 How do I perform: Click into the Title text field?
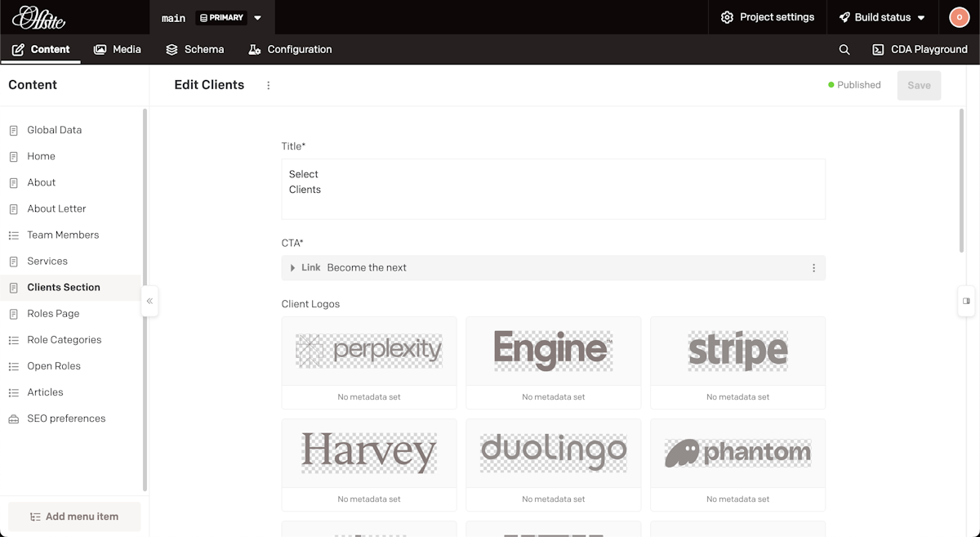click(x=553, y=190)
